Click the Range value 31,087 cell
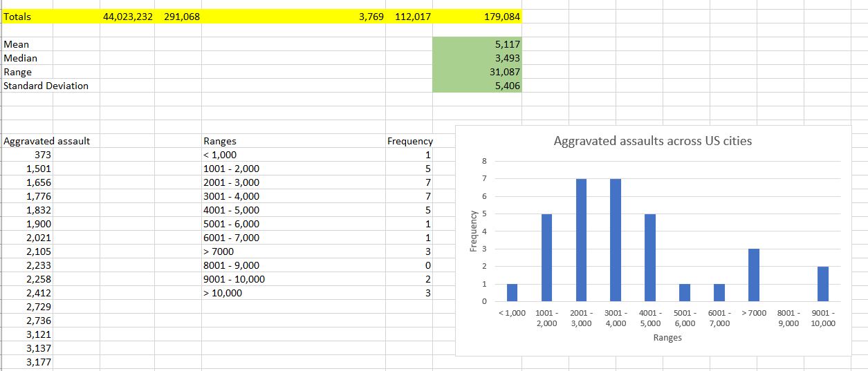Image resolution: width=868 pixels, height=371 pixels. tap(477, 72)
